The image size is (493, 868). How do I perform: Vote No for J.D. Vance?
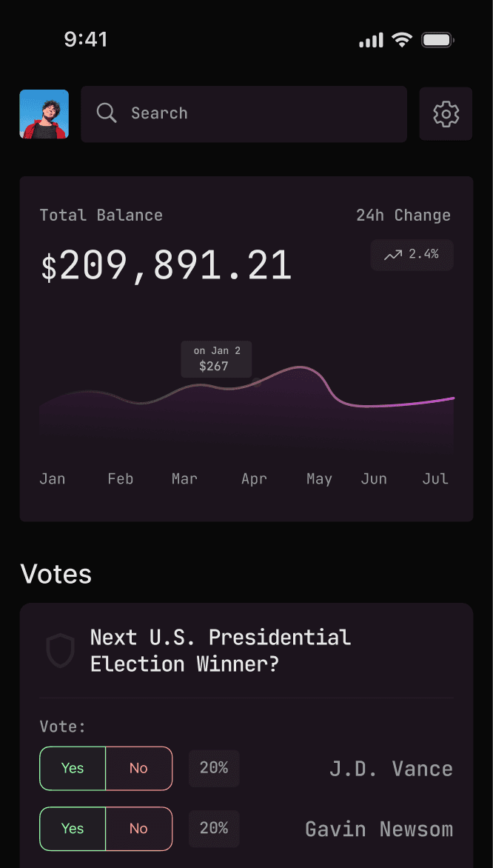pyautogui.click(x=138, y=768)
